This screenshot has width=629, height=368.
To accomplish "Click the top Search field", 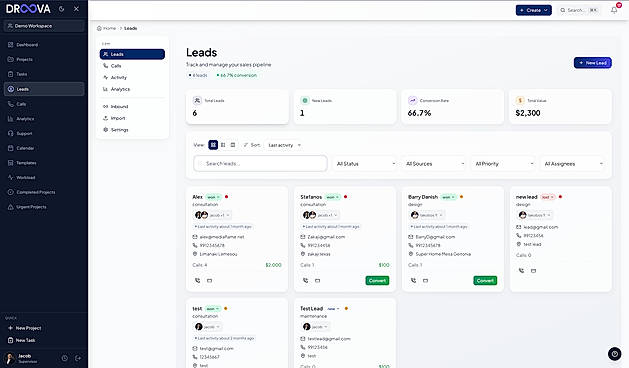I will [x=578, y=10].
